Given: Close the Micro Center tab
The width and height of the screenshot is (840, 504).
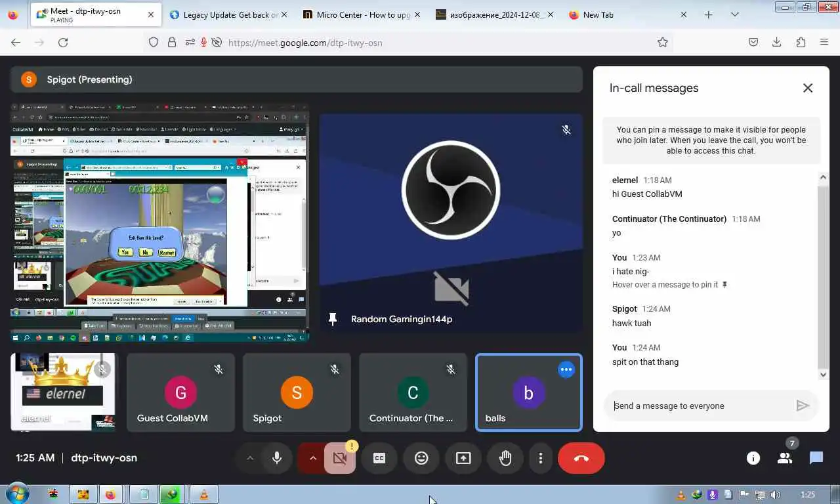Looking at the screenshot, I should point(417,14).
